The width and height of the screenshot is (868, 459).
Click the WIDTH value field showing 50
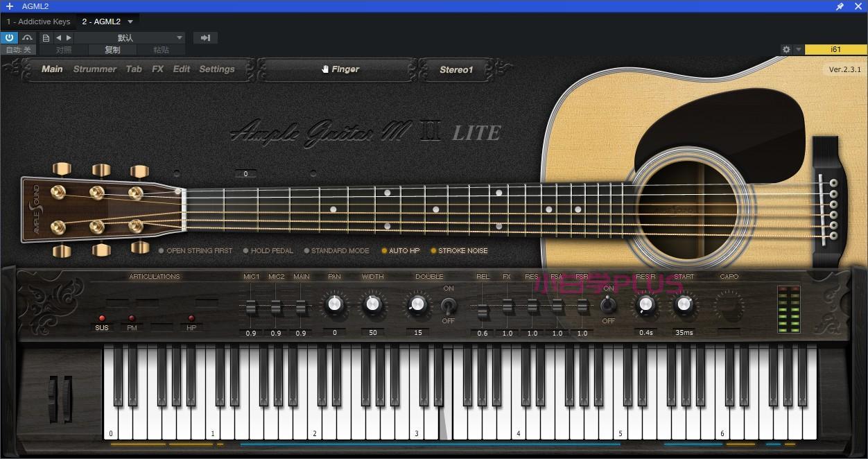tap(372, 333)
